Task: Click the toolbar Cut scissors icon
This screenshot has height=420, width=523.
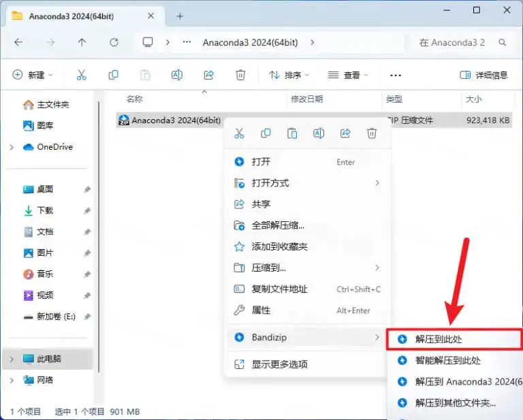Action: tap(82, 75)
